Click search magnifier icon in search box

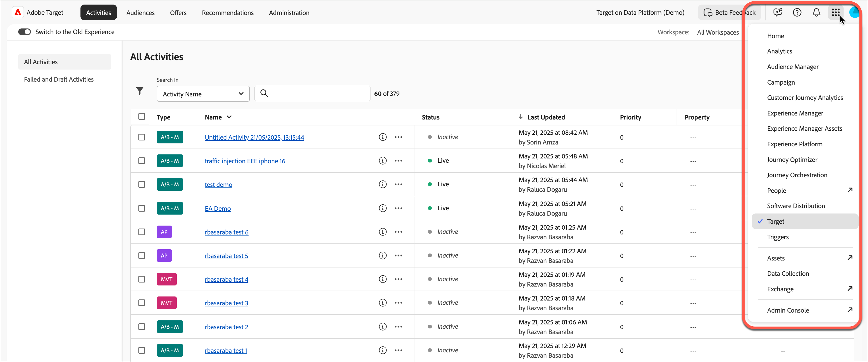(x=264, y=93)
